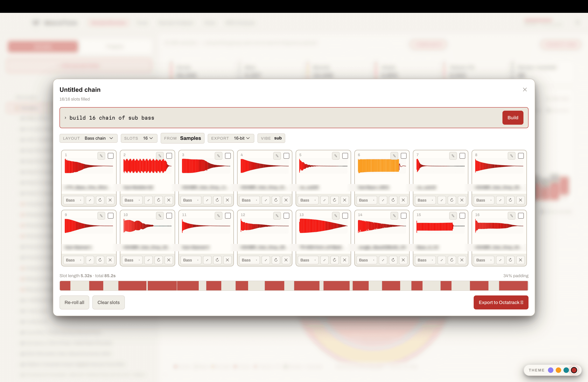This screenshot has width=588, height=382.
Task: Open Bass category dropdown on slot 7
Action: point(425,200)
